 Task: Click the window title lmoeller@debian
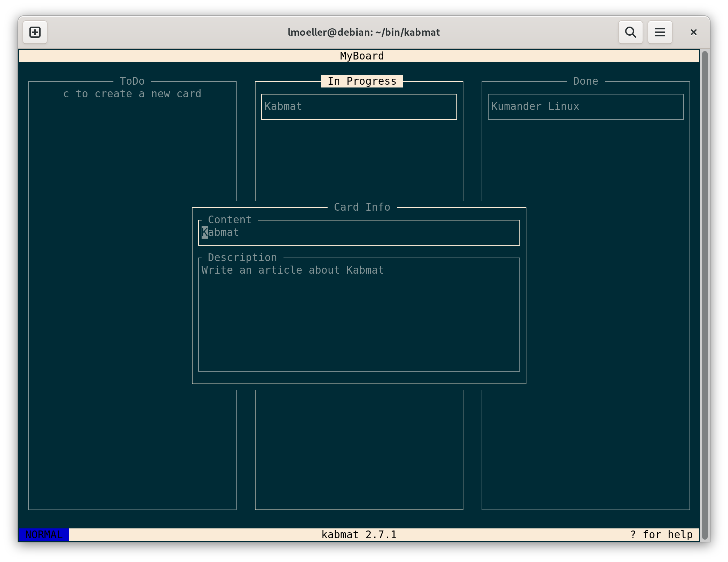(x=364, y=32)
